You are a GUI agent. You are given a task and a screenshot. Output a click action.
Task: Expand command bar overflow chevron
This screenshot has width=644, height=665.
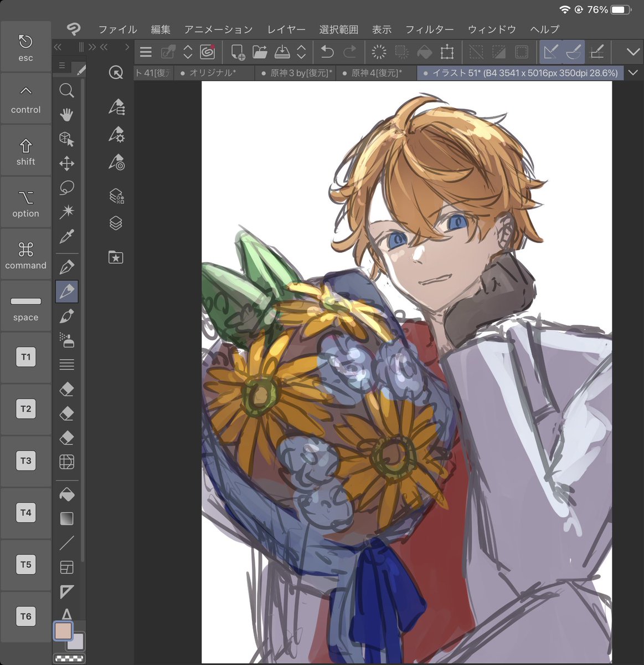click(633, 52)
